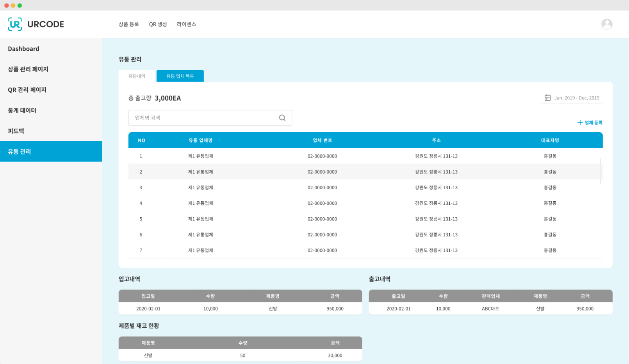629x364 pixels.
Task: Select the 유통 업체 목록 tab
Action: (180, 76)
